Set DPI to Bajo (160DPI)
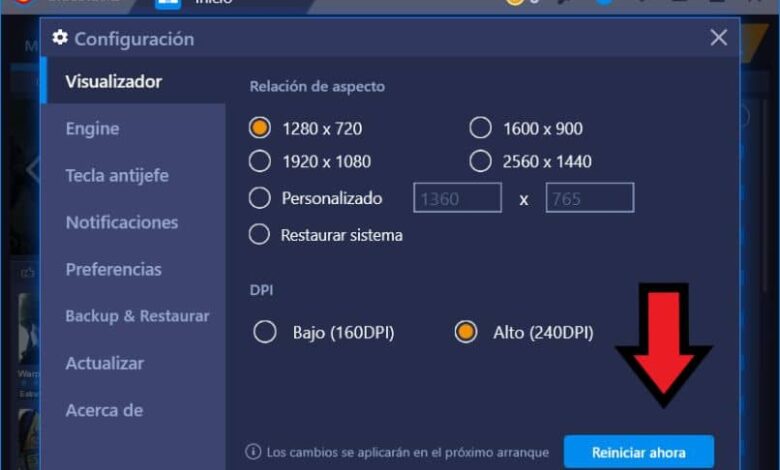The image size is (780, 470). click(x=265, y=332)
